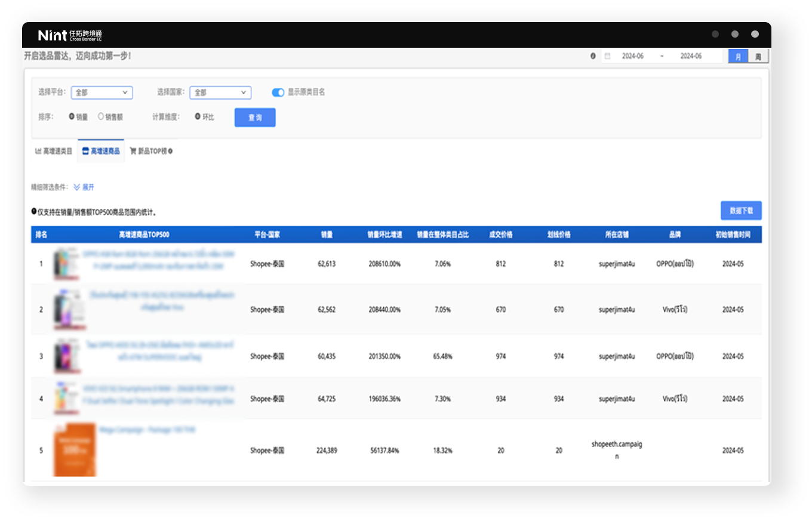Screen dimensions: 812x521
Task: Click the rank 4 product thumbnail
Action: tap(66, 399)
